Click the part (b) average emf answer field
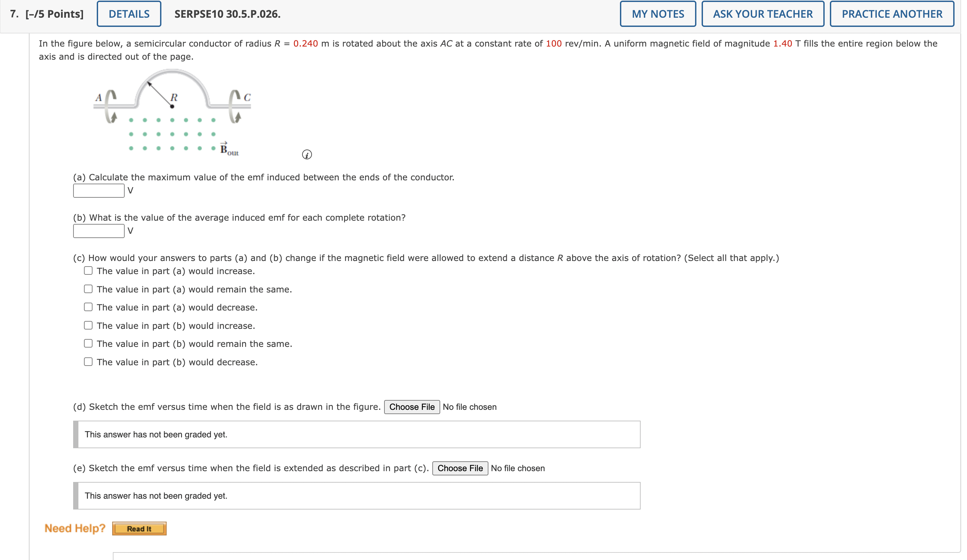 click(x=98, y=230)
